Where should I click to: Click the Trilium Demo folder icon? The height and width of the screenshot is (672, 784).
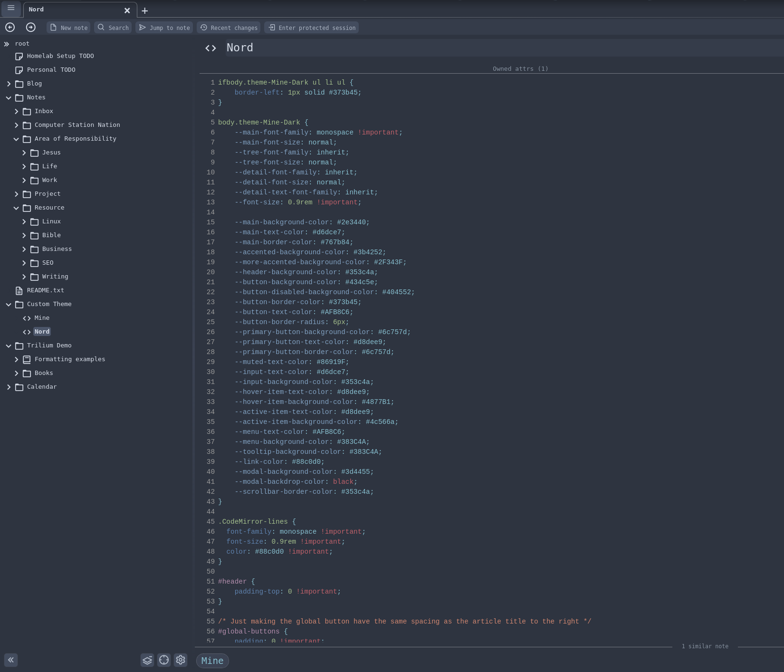19,346
